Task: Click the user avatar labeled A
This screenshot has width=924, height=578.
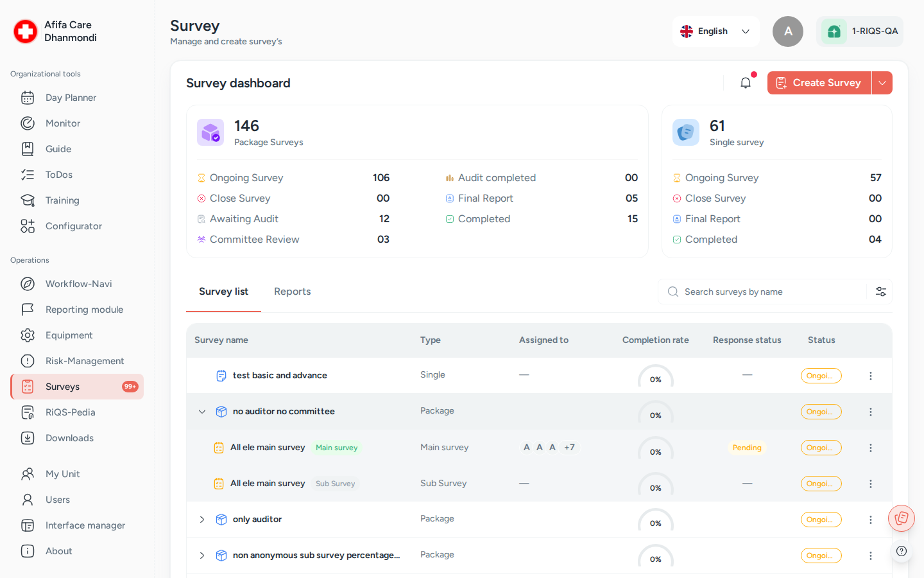Action: click(788, 31)
